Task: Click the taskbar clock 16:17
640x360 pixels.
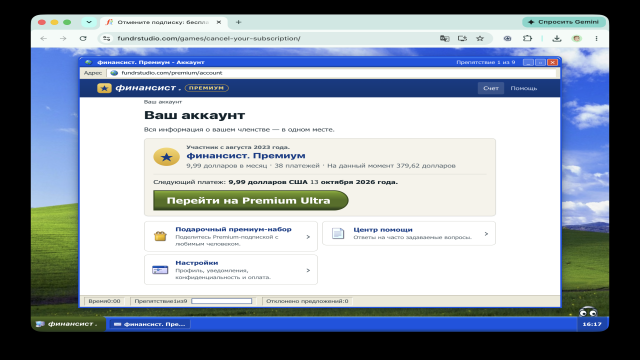Action: point(592,324)
